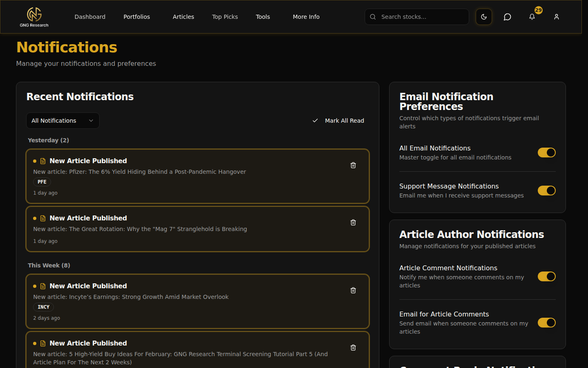Click document icon on Pfizer notification
Image resolution: width=588 pixels, height=368 pixels.
click(43, 161)
